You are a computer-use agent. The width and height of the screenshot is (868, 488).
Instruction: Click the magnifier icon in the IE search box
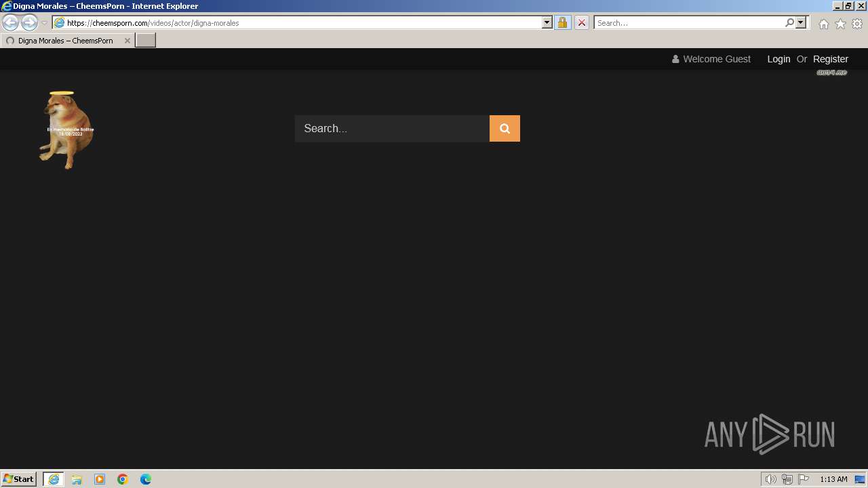789,22
